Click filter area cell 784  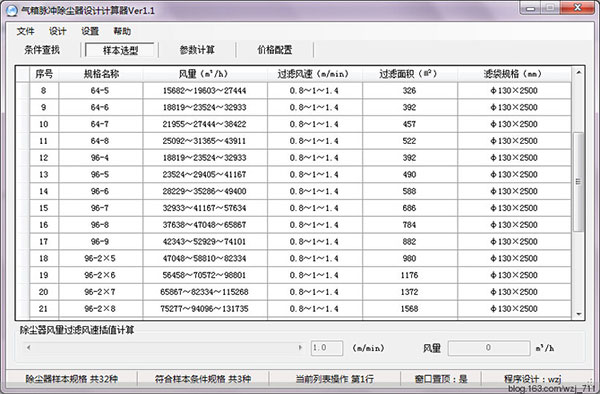pyautogui.click(x=409, y=225)
